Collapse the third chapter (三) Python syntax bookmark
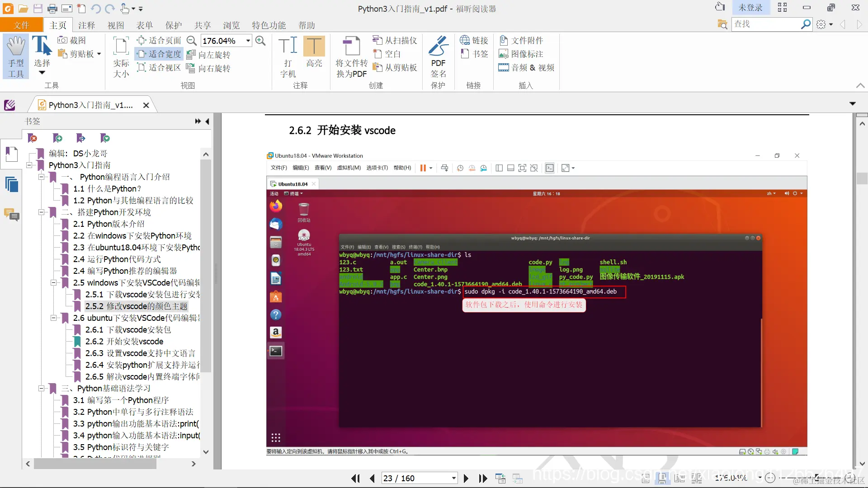Viewport: 868px width, 488px height. (x=41, y=389)
